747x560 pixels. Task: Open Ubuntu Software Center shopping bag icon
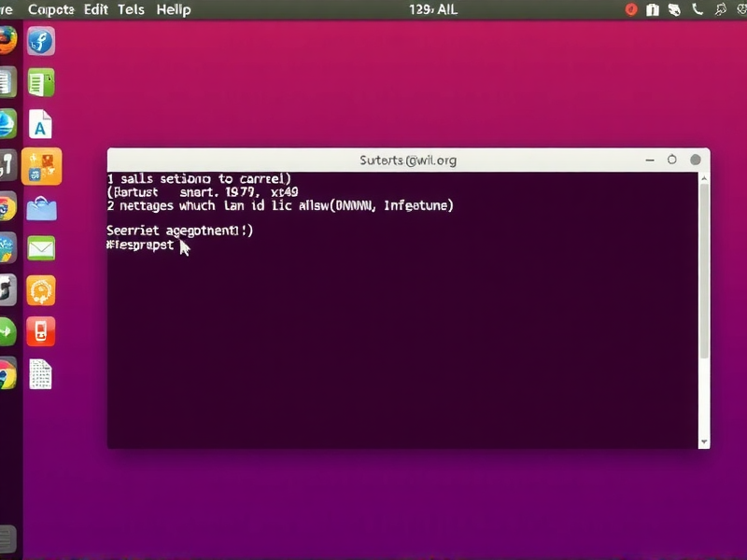[41, 205]
